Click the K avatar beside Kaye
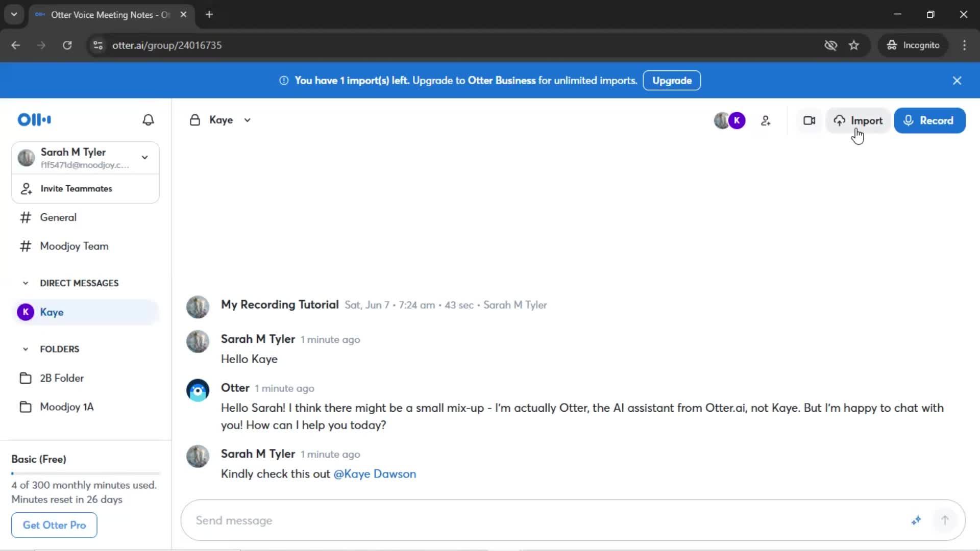Image resolution: width=980 pixels, height=551 pixels. tap(26, 312)
